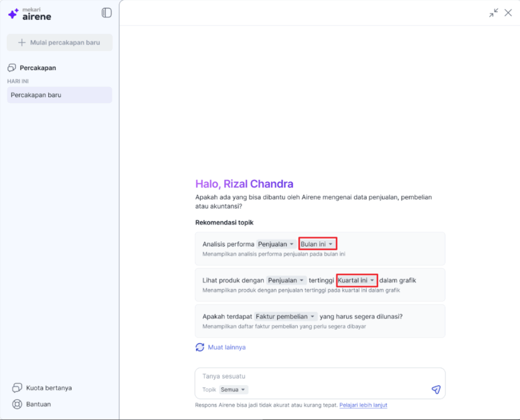Click the send paper plane icon
The height and width of the screenshot is (420, 520).
point(436,389)
